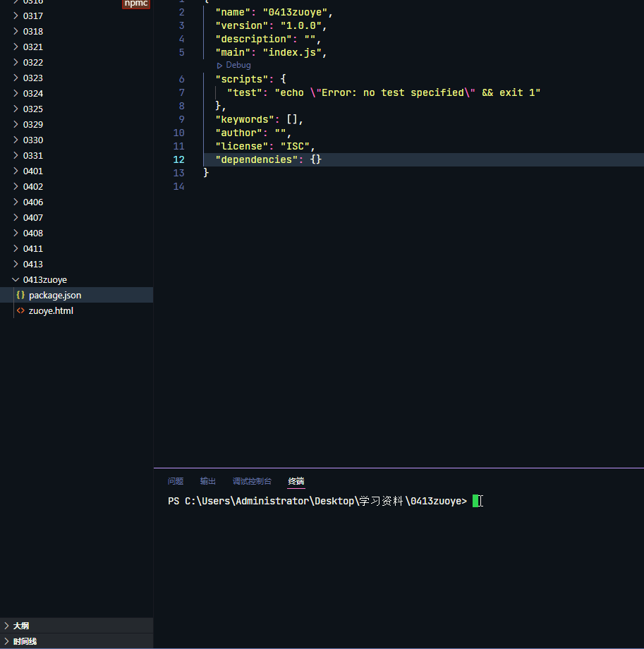
Task: Open the zuoye.html file
Action: tap(51, 310)
